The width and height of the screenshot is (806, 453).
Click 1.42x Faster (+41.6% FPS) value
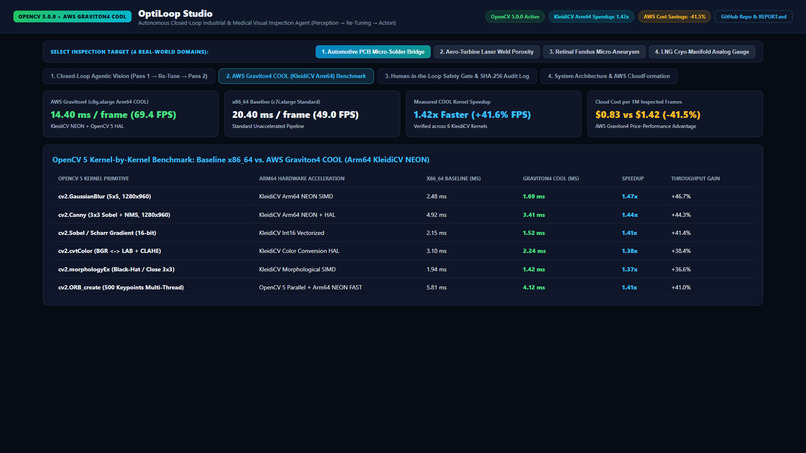click(472, 115)
